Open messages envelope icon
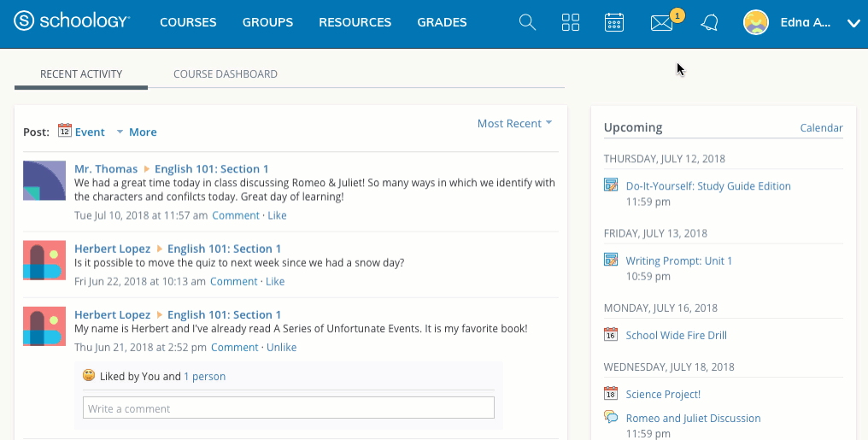Viewport: 868px width, 440px height. [661, 23]
